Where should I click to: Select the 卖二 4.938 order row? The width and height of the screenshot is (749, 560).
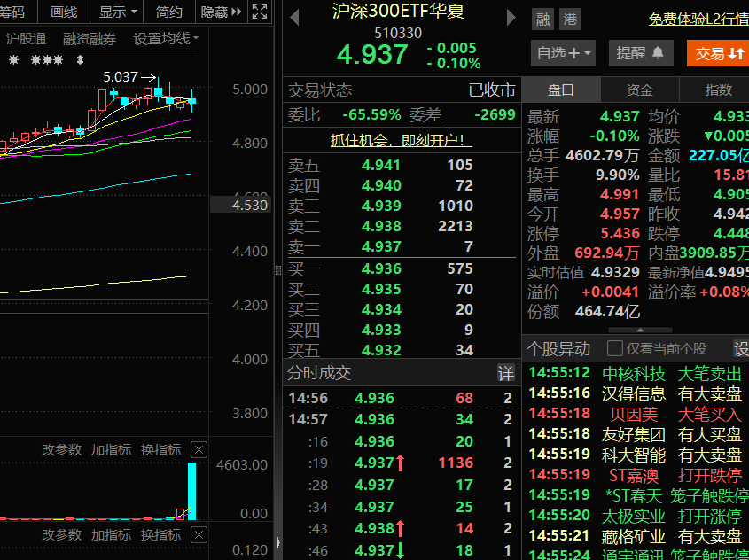pyautogui.click(x=402, y=226)
